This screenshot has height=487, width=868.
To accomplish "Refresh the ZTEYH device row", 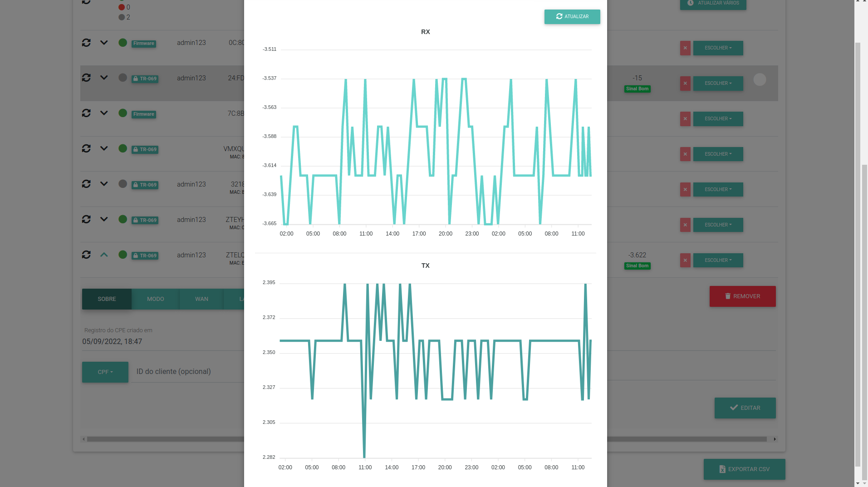I will tap(86, 219).
